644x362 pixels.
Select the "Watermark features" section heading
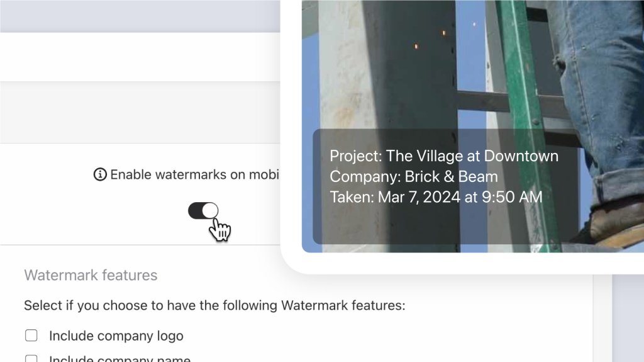91,275
